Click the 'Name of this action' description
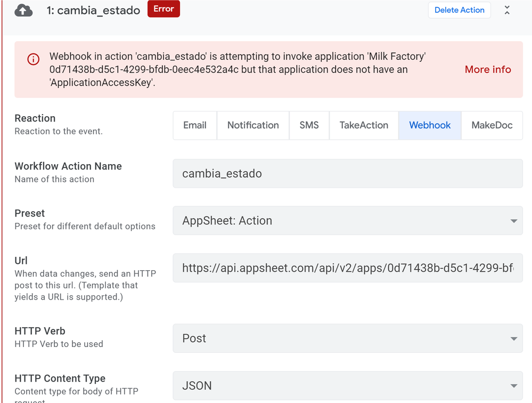 click(x=54, y=179)
